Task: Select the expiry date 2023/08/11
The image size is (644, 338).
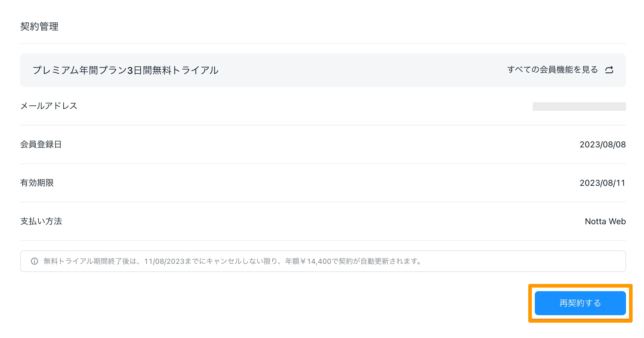Action: pyautogui.click(x=602, y=183)
